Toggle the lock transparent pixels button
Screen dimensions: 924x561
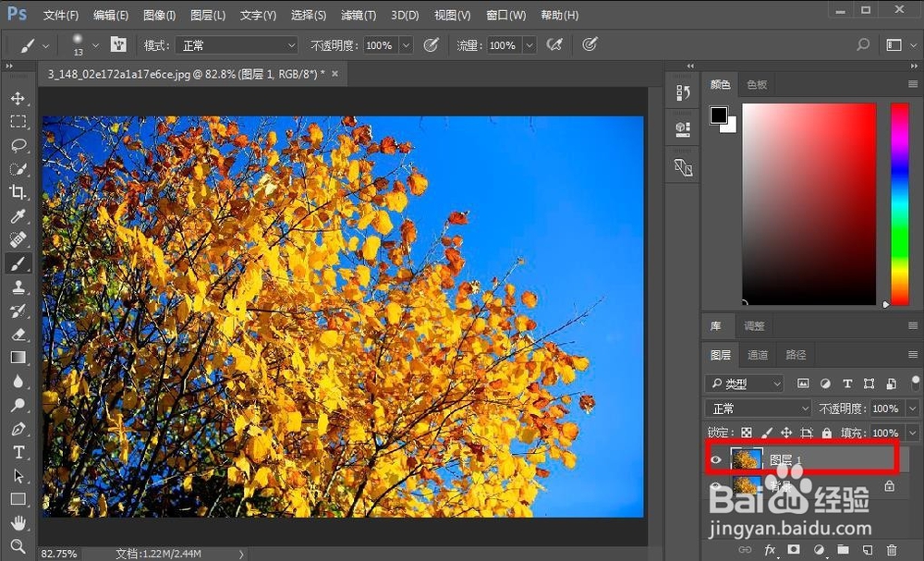click(x=747, y=433)
